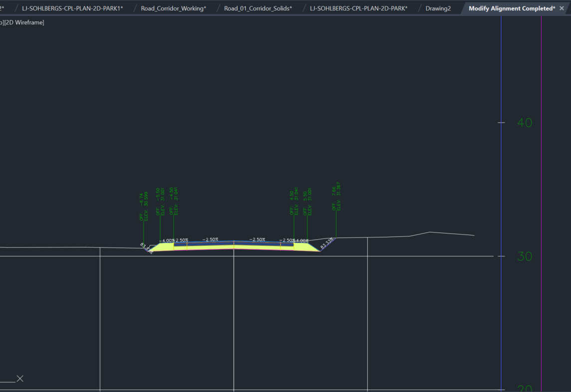The height and width of the screenshot is (392, 571).
Task: Close the Modify Alignment Completed* tab
Action: point(562,8)
